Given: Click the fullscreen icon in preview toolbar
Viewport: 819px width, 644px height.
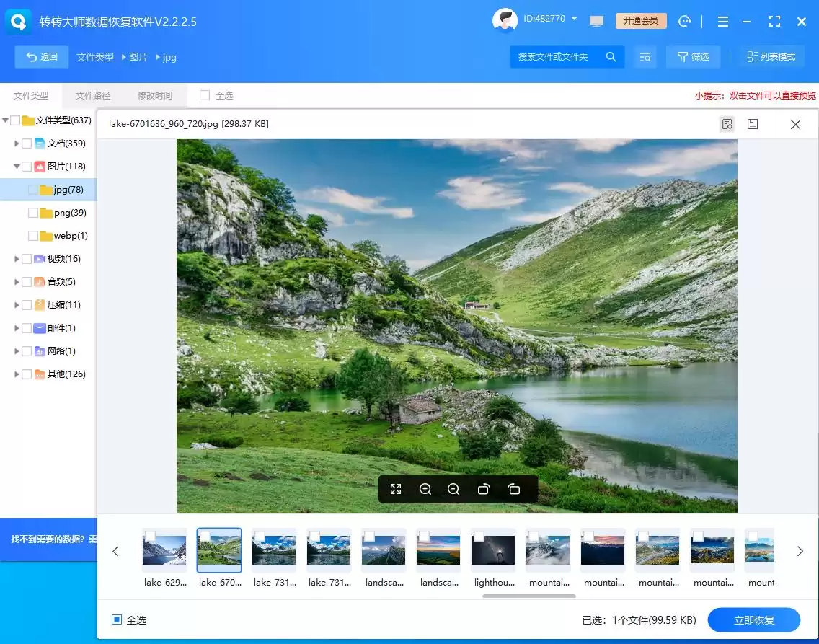Looking at the screenshot, I should tap(396, 489).
